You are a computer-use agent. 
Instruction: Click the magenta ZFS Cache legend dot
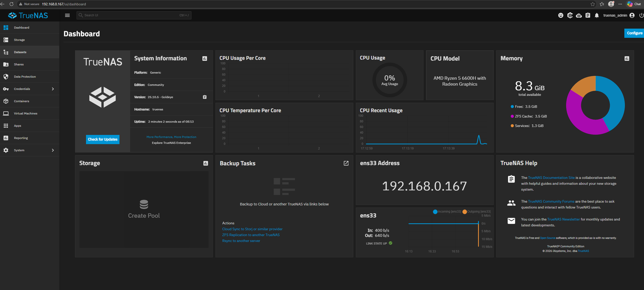(512, 116)
